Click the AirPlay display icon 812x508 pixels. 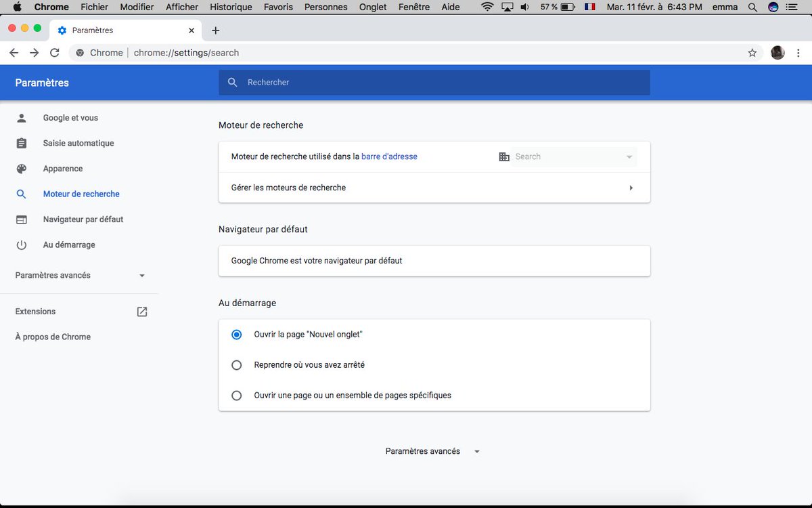tap(507, 7)
